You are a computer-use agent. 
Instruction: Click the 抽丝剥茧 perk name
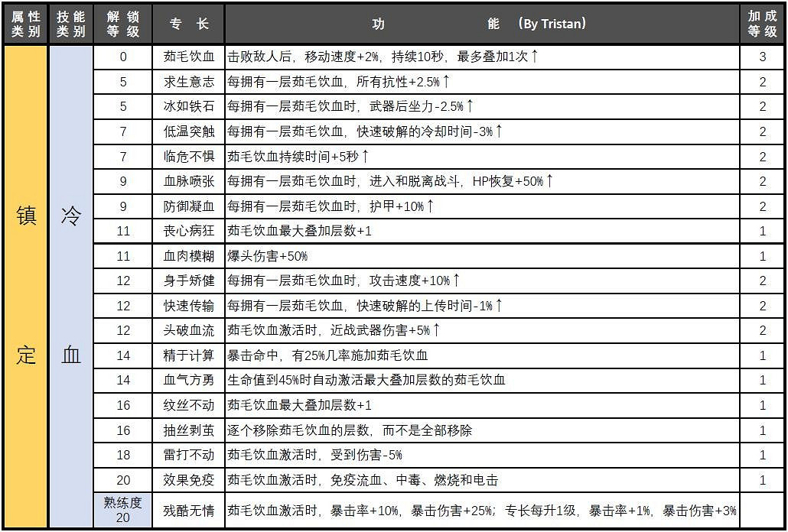pos(187,430)
